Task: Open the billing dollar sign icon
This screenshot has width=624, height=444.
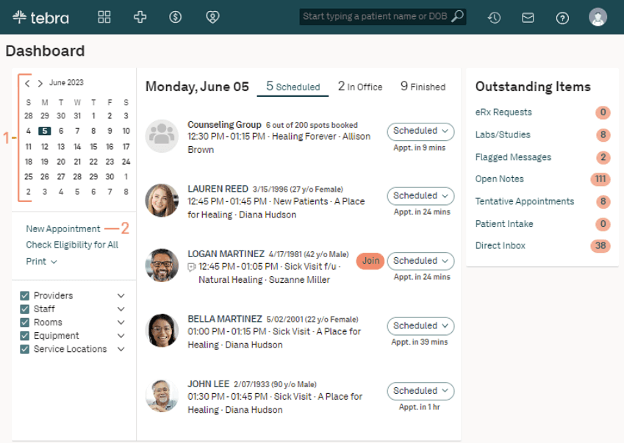Action: coord(176,17)
